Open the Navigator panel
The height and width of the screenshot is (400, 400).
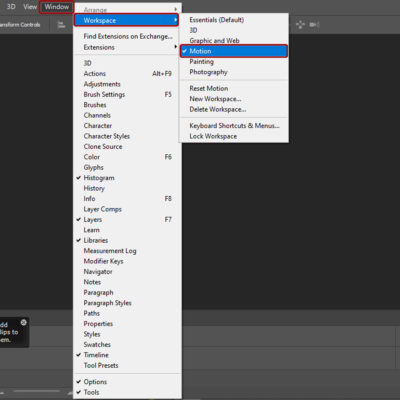pos(127,272)
